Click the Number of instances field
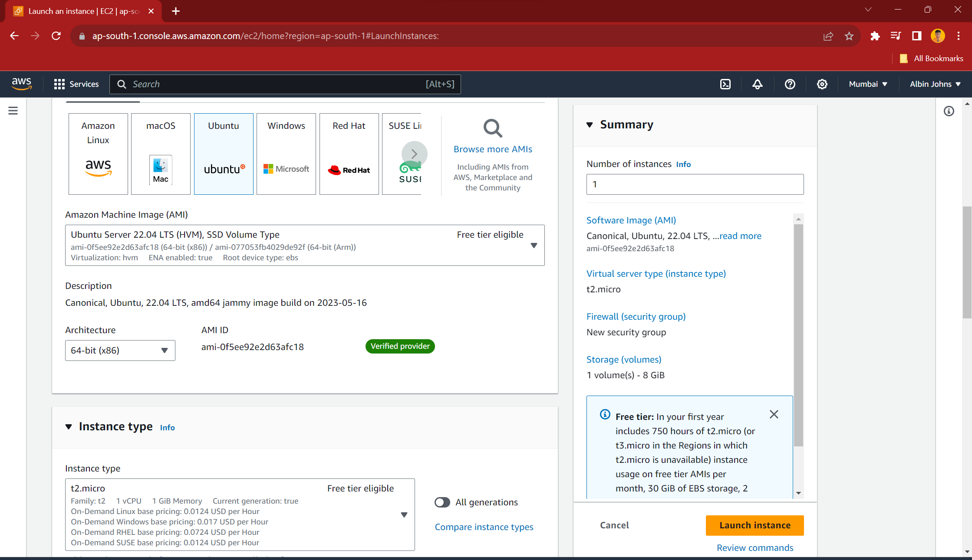972x560 pixels. point(695,184)
